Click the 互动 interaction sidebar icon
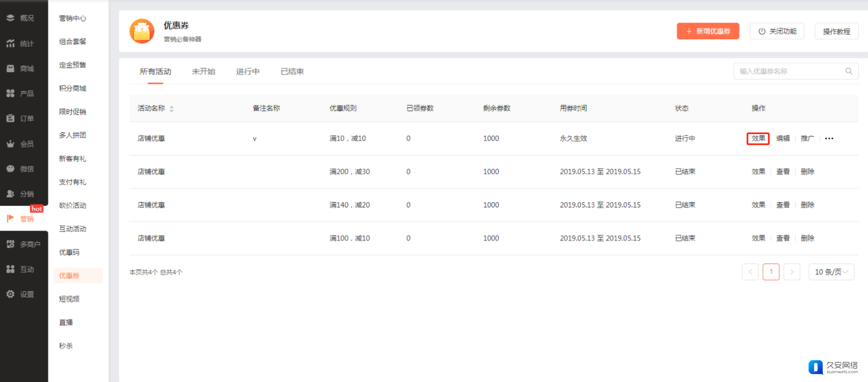 tap(10, 269)
